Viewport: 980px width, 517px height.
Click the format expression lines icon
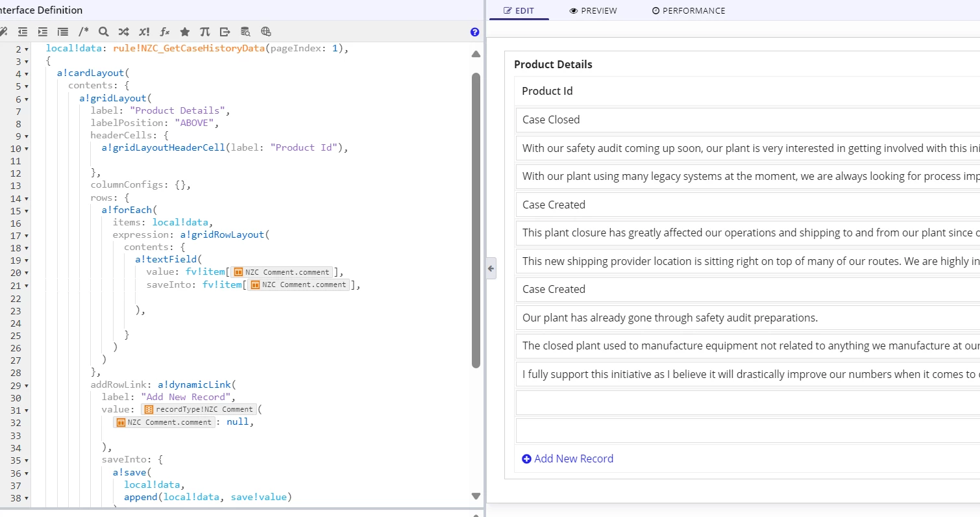(x=63, y=31)
